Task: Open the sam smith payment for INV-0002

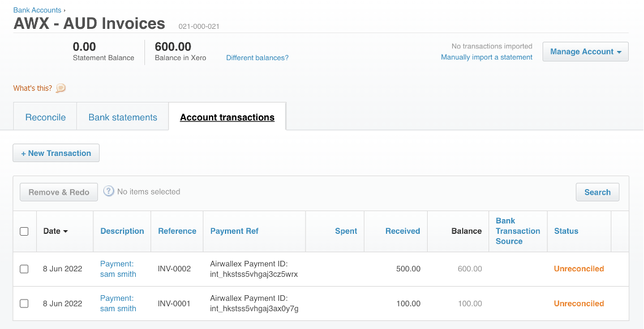Action: tap(117, 269)
